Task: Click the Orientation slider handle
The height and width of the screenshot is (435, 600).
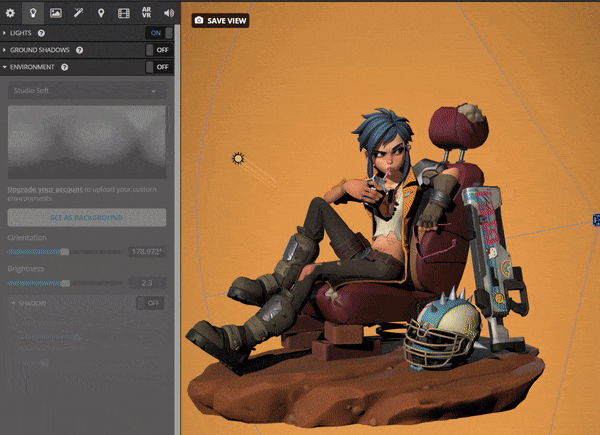Action: click(x=65, y=252)
